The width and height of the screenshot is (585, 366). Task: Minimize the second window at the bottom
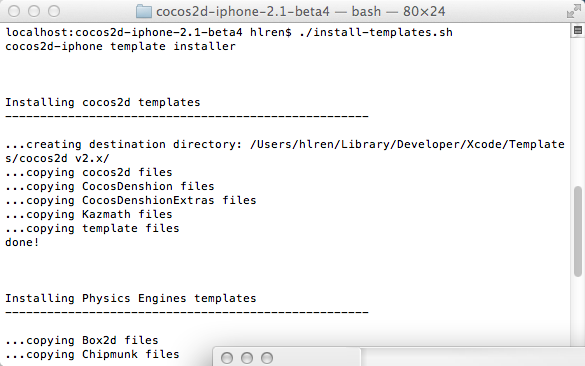[247, 358]
